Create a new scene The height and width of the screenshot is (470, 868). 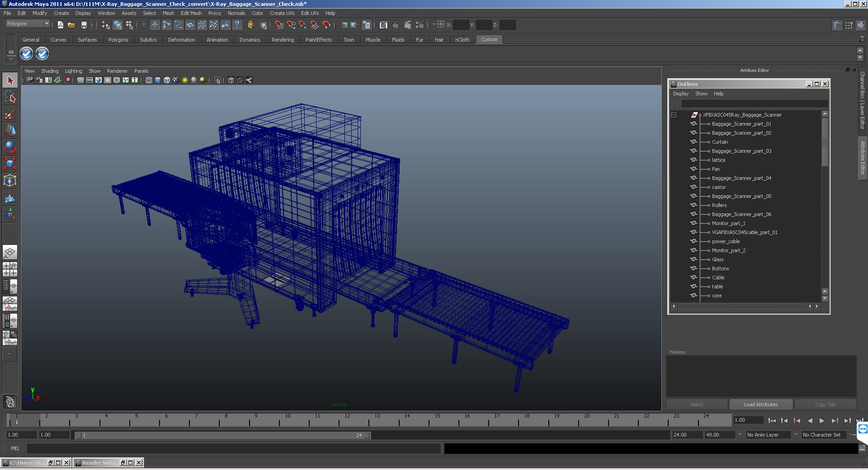60,25
